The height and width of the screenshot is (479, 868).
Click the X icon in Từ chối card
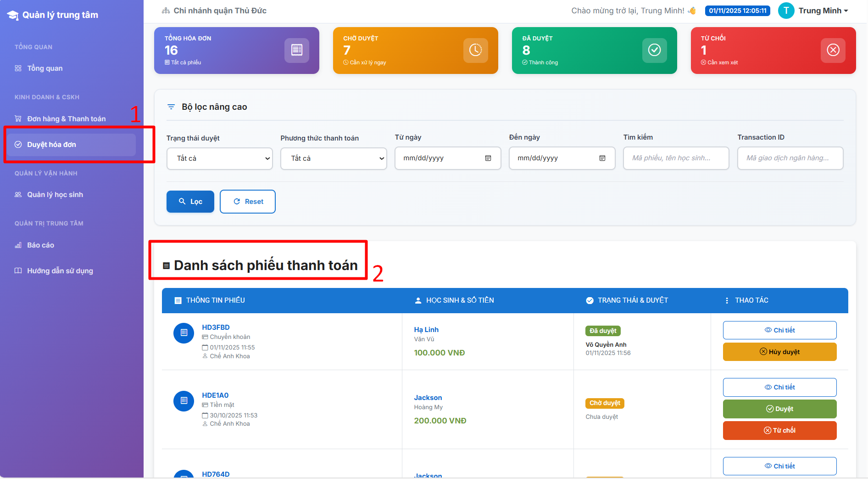833,50
